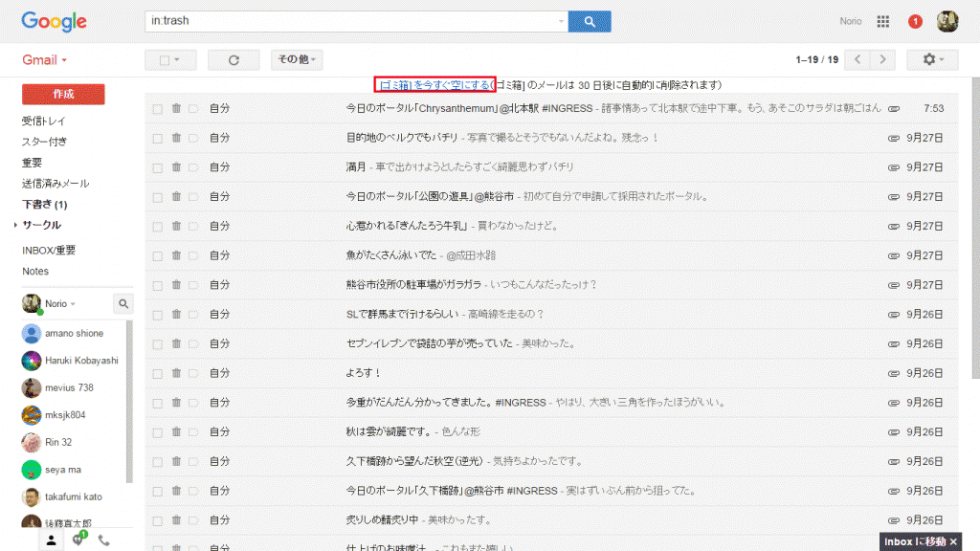Click the refresh mail button
This screenshot has height=551, width=980.
click(234, 60)
